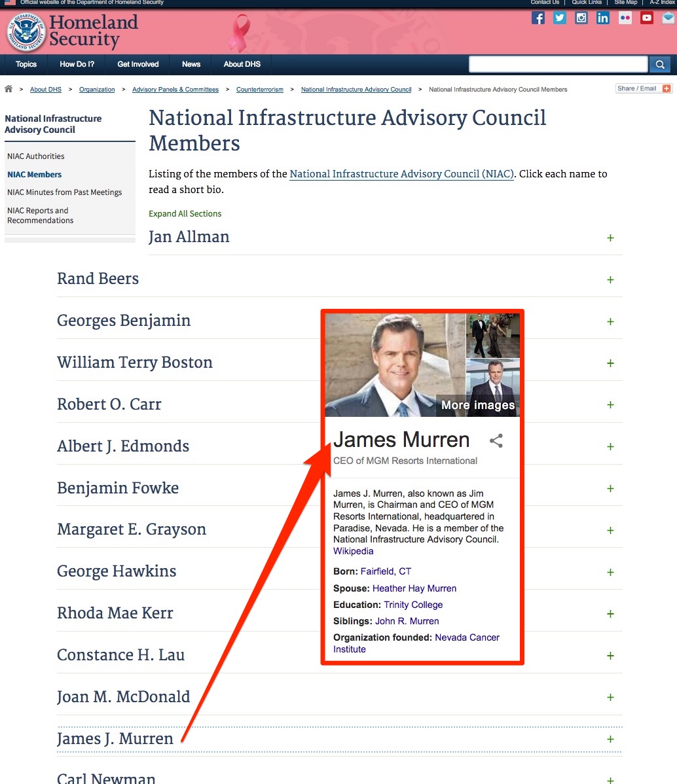Click the Organization breadcrumb
The width and height of the screenshot is (677, 784).
(97, 90)
